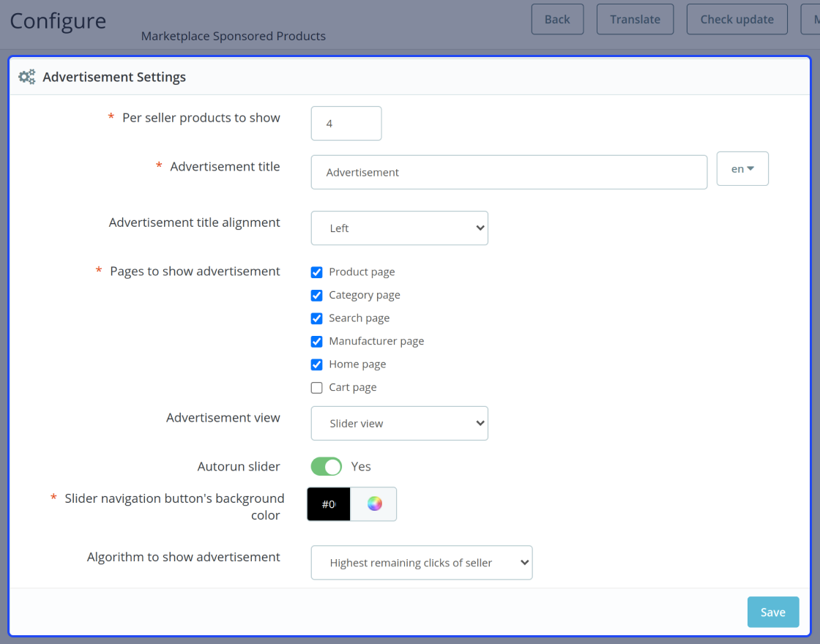Click the Check update button
820x644 pixels.
737,19
